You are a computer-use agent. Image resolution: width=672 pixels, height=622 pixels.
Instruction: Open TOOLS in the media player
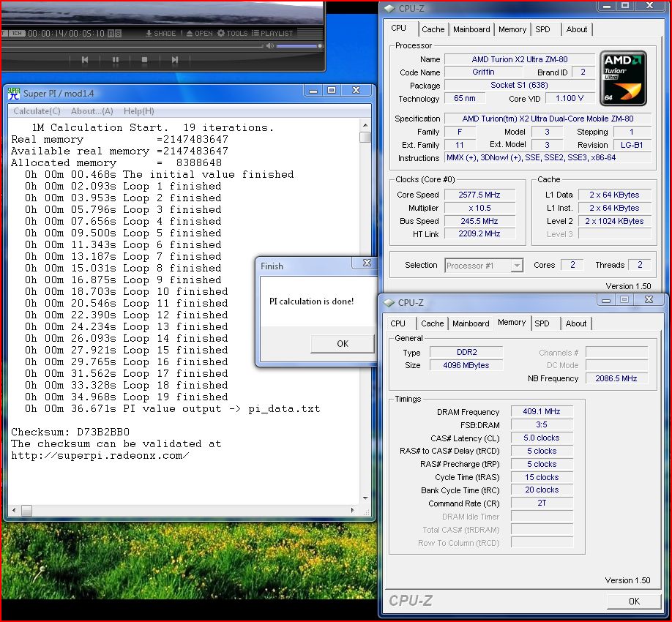pyautogui.click(x=232, y=34)
